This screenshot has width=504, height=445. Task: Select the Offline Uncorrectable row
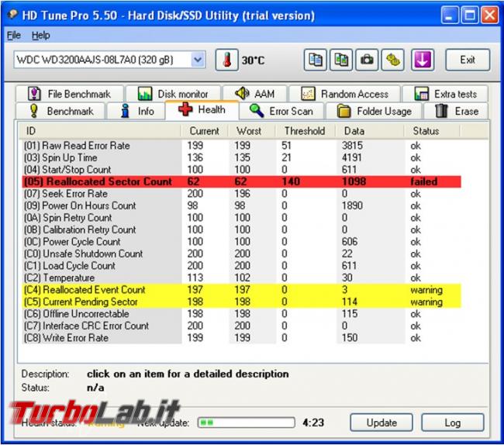(x=242, y=314)
